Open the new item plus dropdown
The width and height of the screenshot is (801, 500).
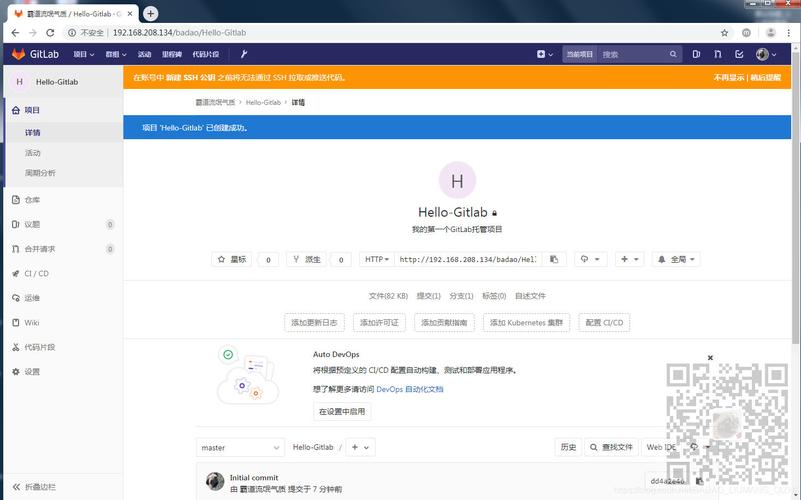coord(545,54)
